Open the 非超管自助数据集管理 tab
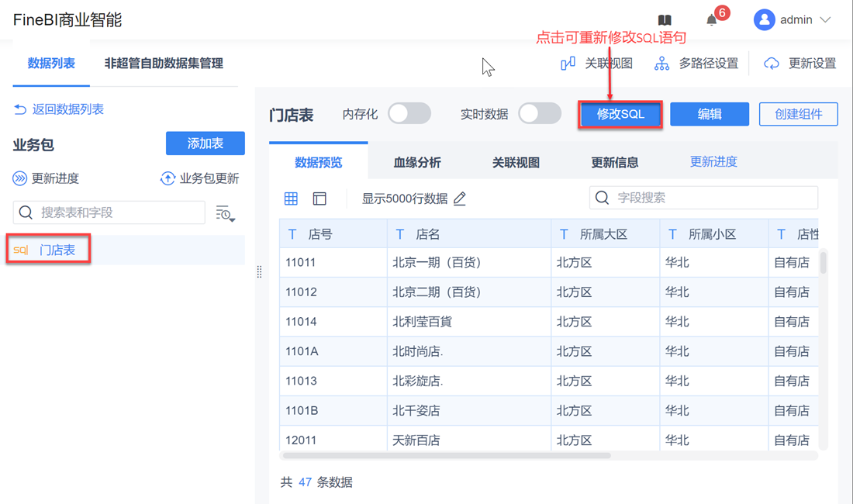 pos(164,64)
